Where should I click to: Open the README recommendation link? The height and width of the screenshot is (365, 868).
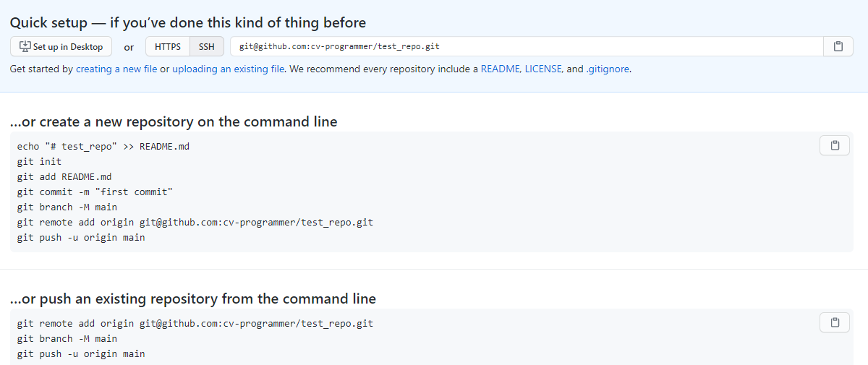[x=501, y=69]
